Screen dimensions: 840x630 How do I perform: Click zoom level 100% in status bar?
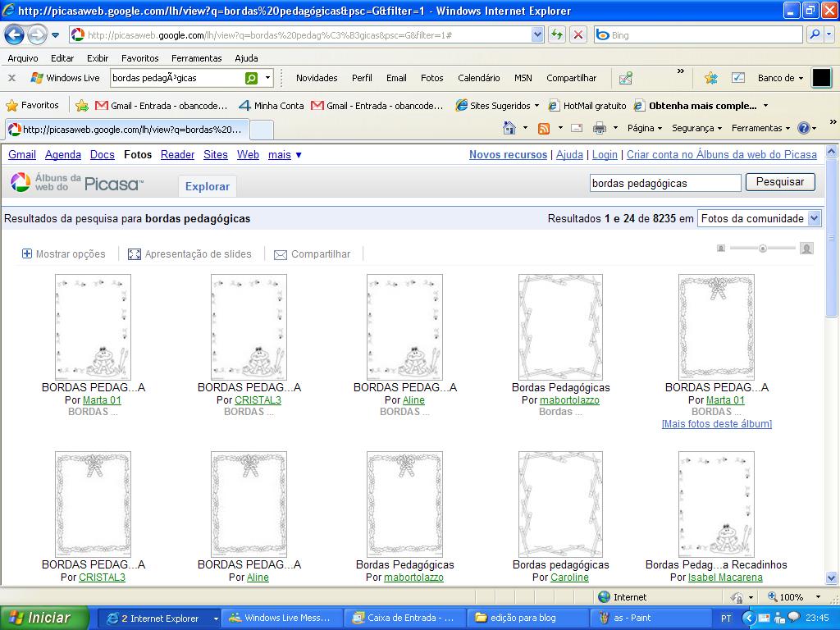pos(792,597)
